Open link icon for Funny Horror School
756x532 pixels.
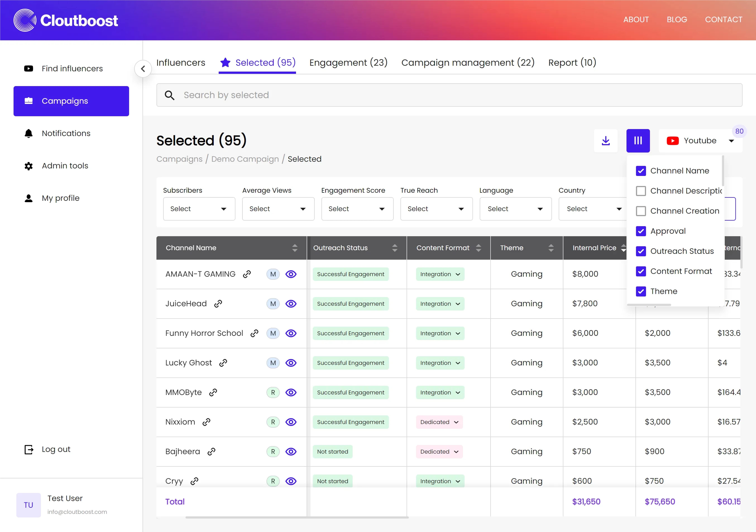pyautogui.click(x=254, y=333)
